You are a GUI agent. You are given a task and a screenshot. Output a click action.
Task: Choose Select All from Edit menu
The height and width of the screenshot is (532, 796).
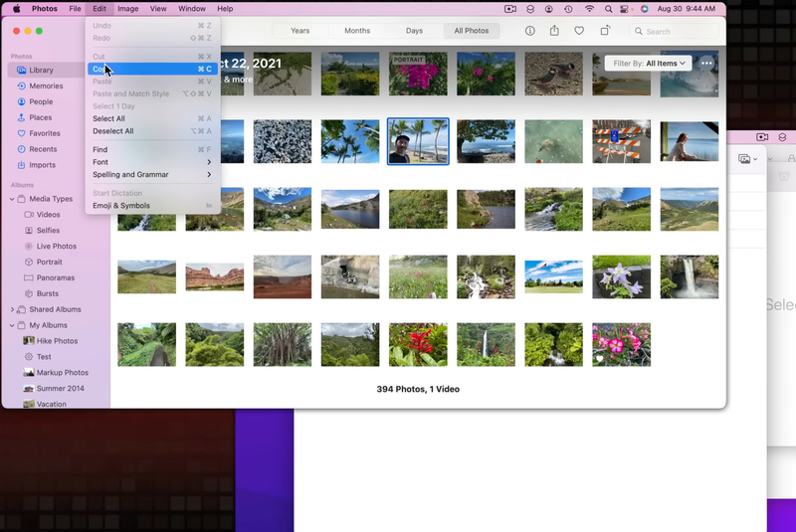tap(152, 118)
